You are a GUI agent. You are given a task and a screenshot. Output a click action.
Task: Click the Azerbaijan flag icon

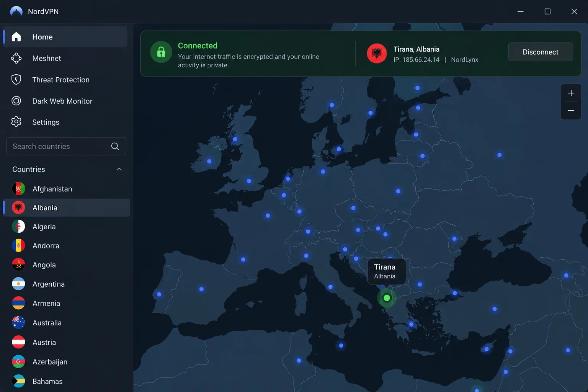pyautogui.click(x=18, y=362)
